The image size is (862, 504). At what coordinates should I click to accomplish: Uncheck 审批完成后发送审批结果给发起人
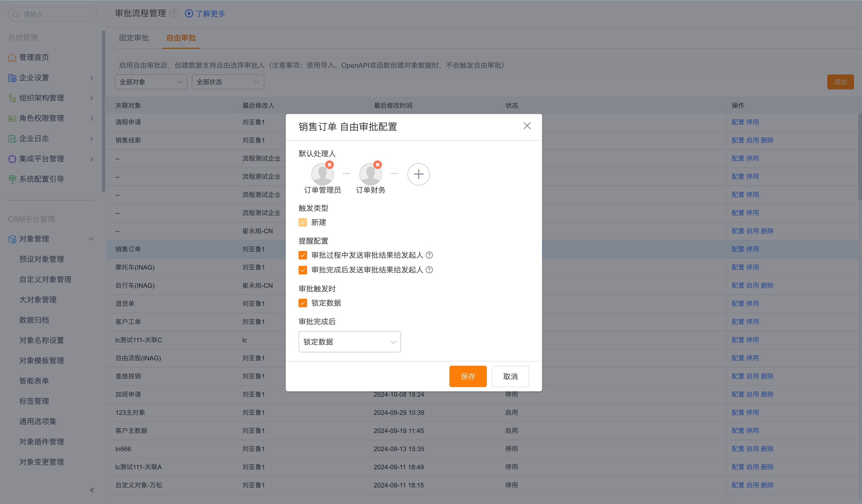tap(303, 270)
